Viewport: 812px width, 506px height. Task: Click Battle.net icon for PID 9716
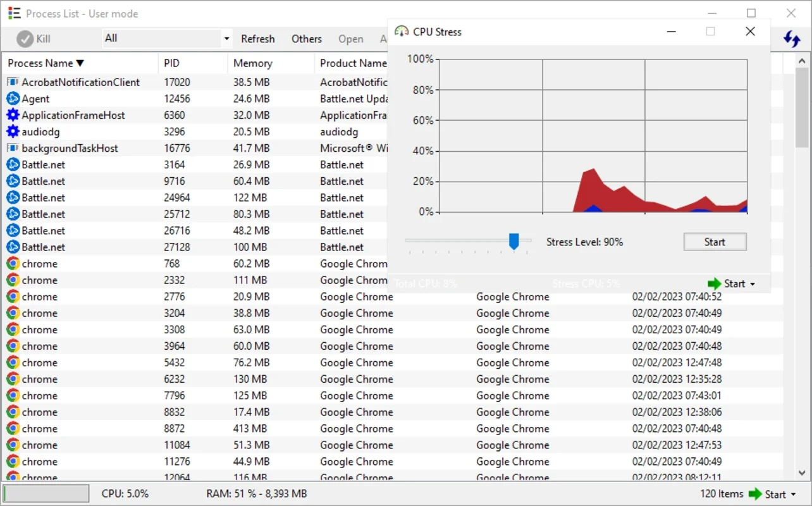click(13, 181)
